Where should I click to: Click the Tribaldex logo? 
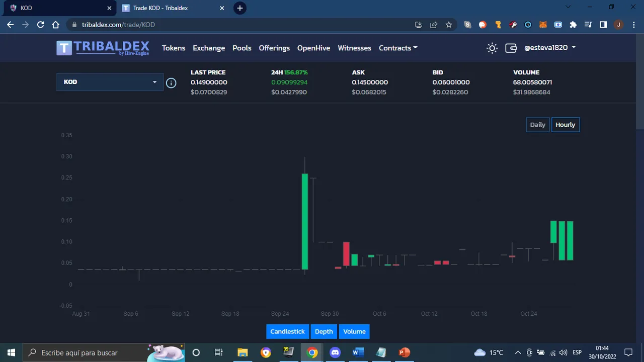[103, 48]
